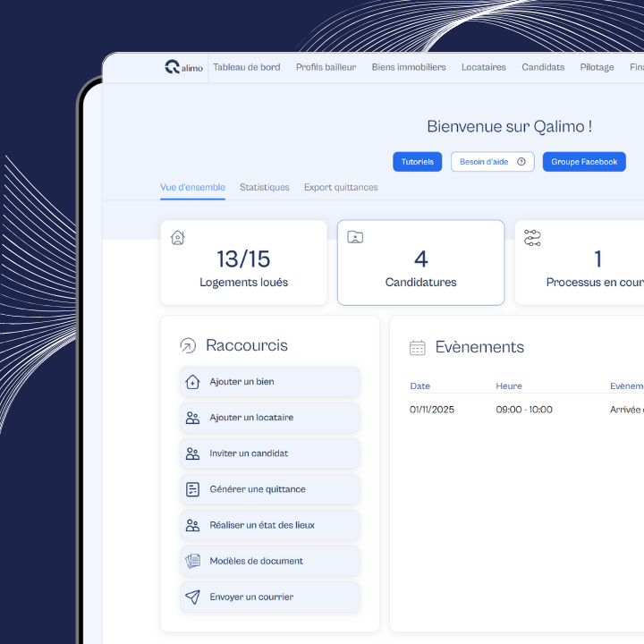
Task: Click the paper plane icon for Envoyer un courrier
Action: tap(192, 597)
